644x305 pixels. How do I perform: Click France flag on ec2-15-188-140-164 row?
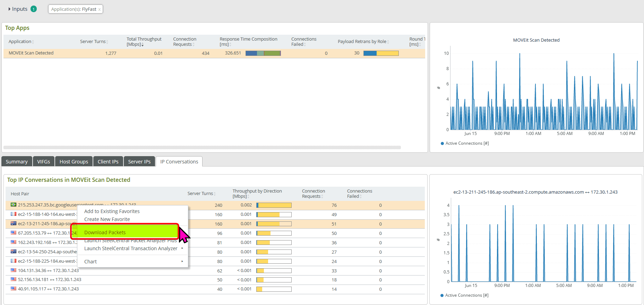tap(14, 214)
